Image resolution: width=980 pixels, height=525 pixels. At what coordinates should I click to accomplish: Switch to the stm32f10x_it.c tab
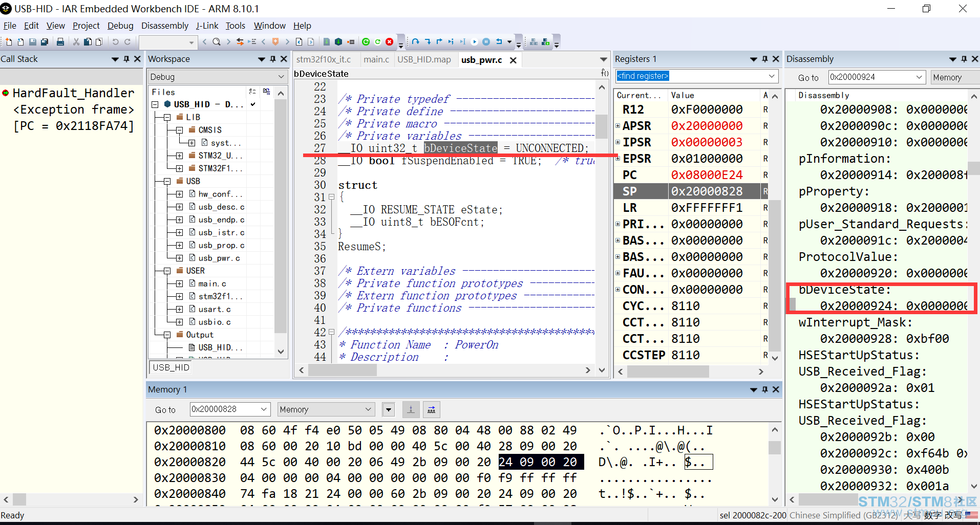click(x=324, y=59)
